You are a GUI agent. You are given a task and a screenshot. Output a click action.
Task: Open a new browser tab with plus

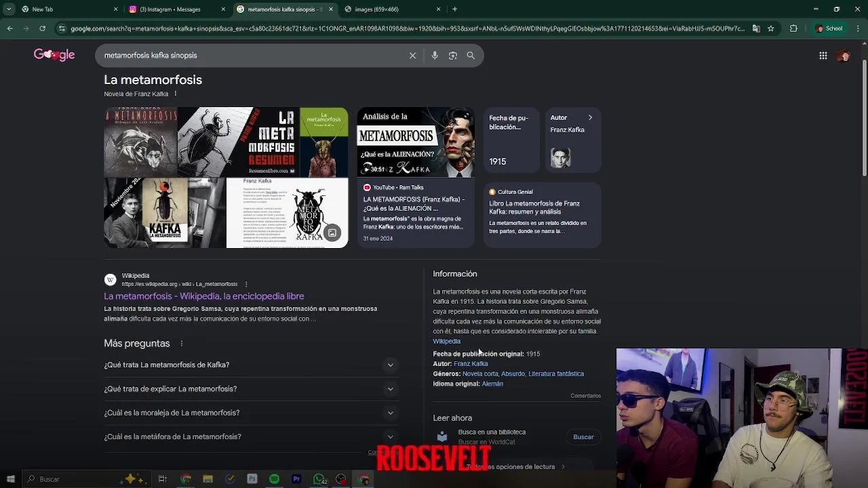(x=454, y=9)
